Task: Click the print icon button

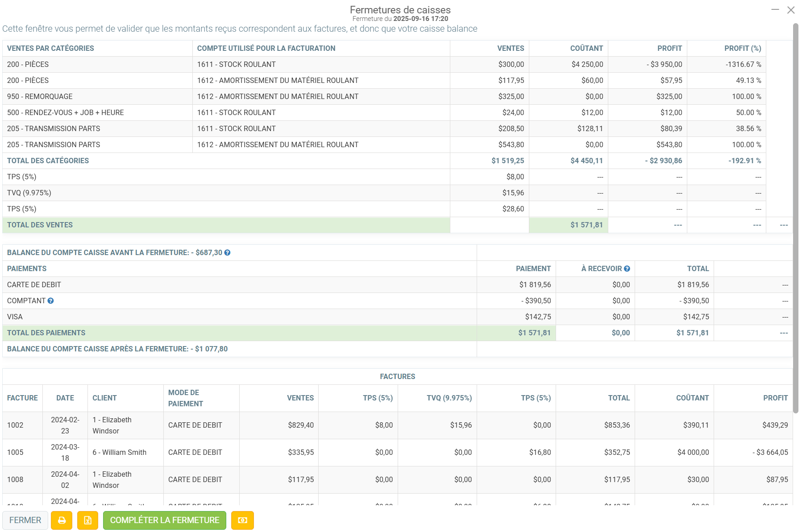Action: tap(62, 520)
